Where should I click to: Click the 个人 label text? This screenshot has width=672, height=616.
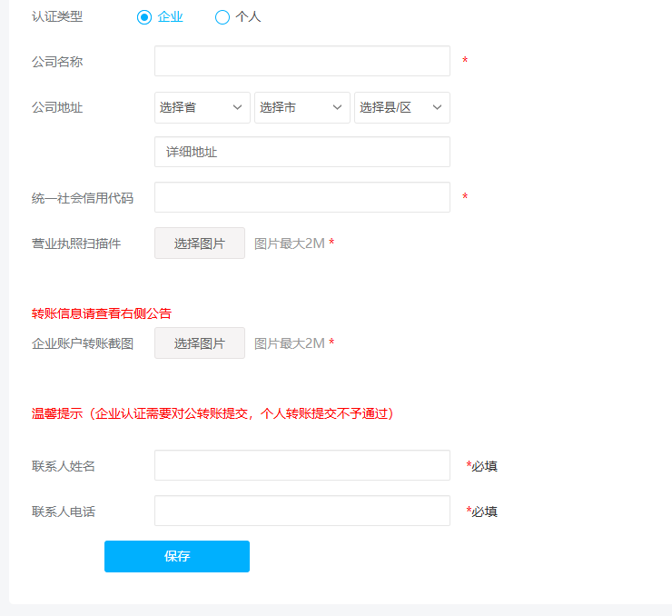(x=248, y=17)
